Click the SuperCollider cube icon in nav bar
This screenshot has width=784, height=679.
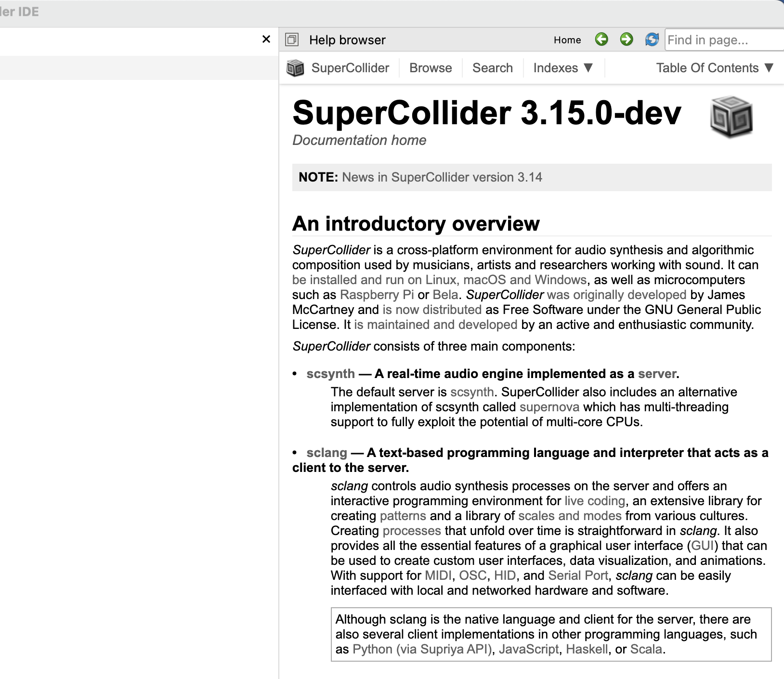[x=295, y=68]
